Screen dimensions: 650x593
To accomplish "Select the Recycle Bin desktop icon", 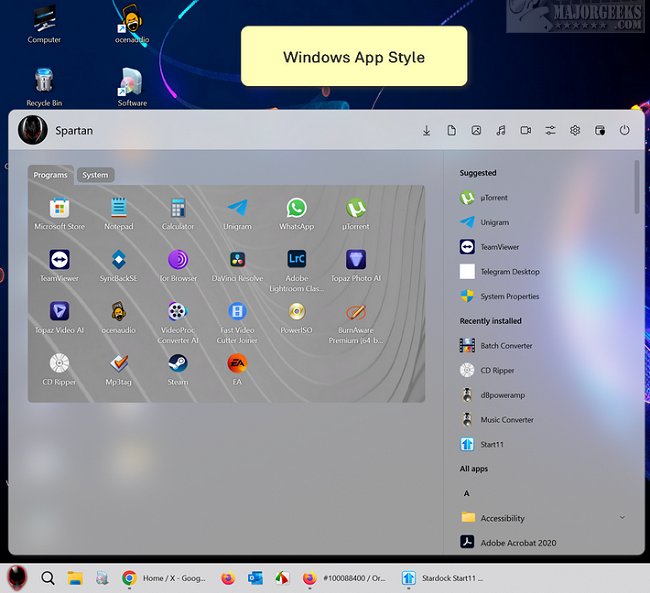I will coord(44,87).
